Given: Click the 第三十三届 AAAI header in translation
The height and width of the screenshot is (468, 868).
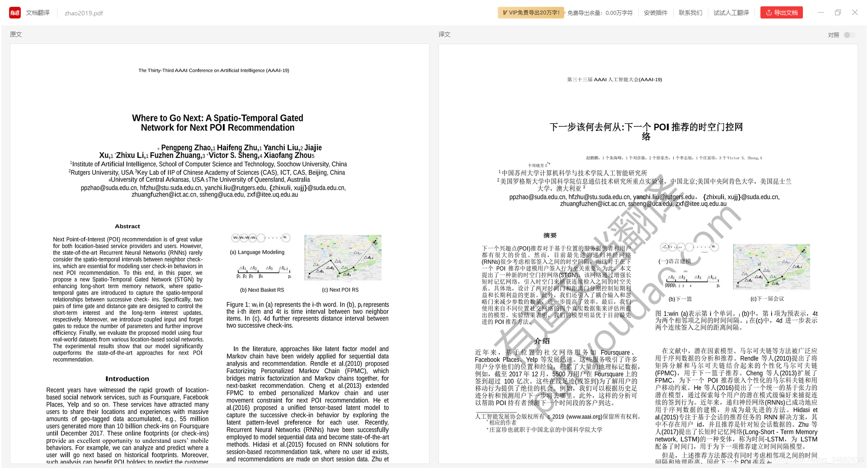Looking at the screenshot, I should coord(614,80).
